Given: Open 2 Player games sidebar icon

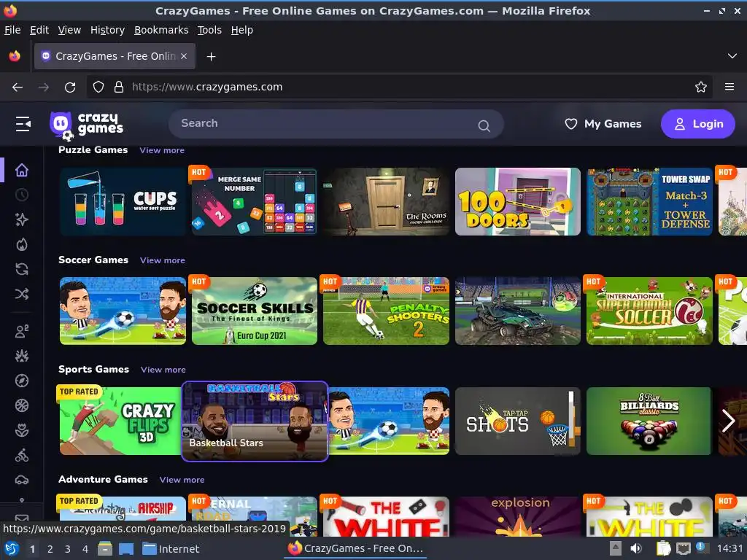Looking at the screenshot, I should 21,331.
